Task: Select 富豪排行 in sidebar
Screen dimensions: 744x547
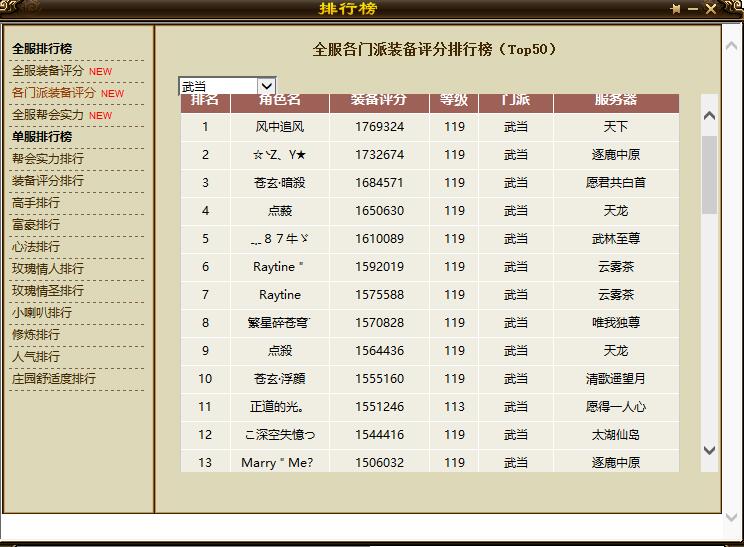Action: pyautogui.click(x=36, y=224)
